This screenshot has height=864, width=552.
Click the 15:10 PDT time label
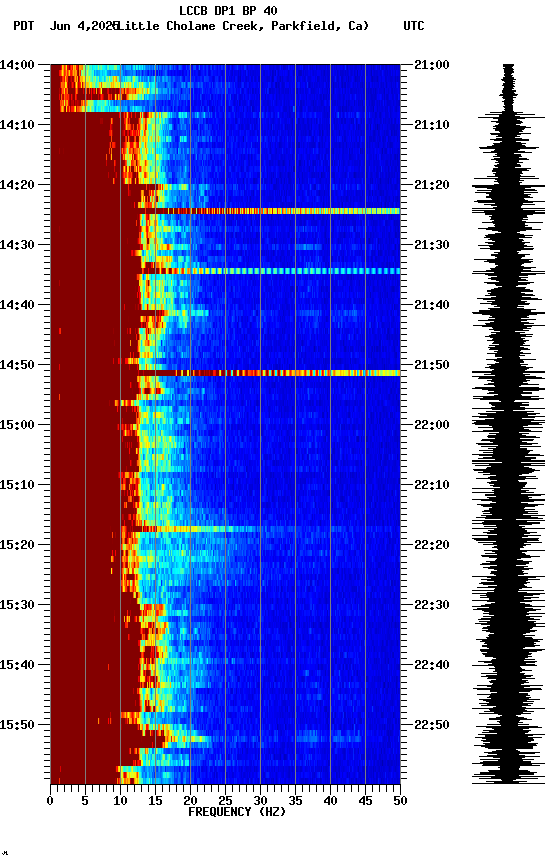[x=17, y=485]
